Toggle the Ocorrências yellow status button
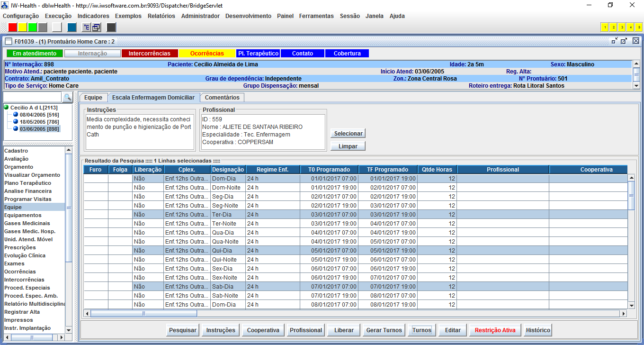Screen dimensions: 644x345 tap(207, 54)
